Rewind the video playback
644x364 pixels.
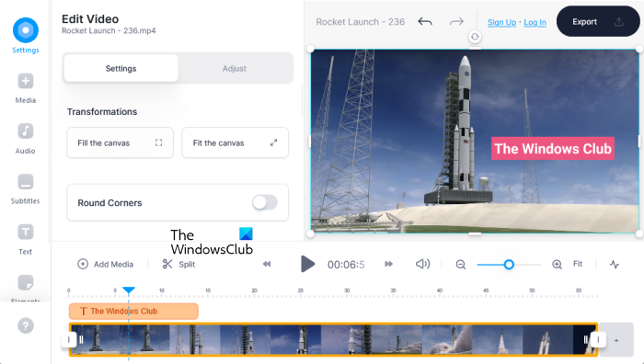point(267,264)
